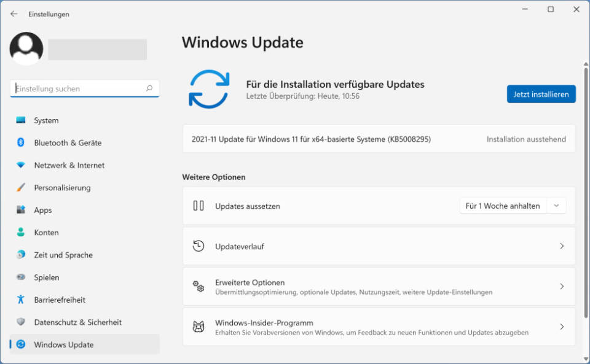Click the Personalisierung paintbrush icon
This screenshot has height=364, width=590.
[21, 187]
